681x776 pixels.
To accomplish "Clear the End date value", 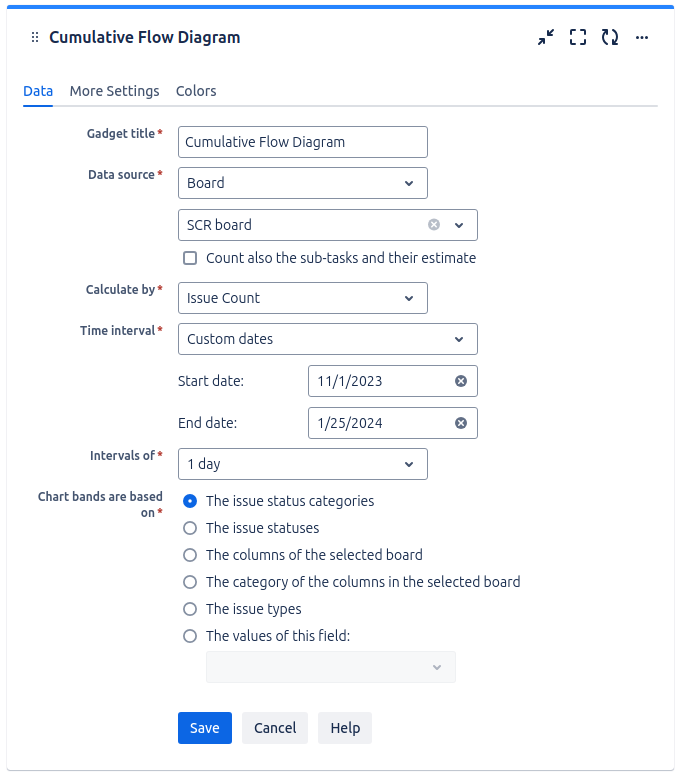I will coord(461,423).
